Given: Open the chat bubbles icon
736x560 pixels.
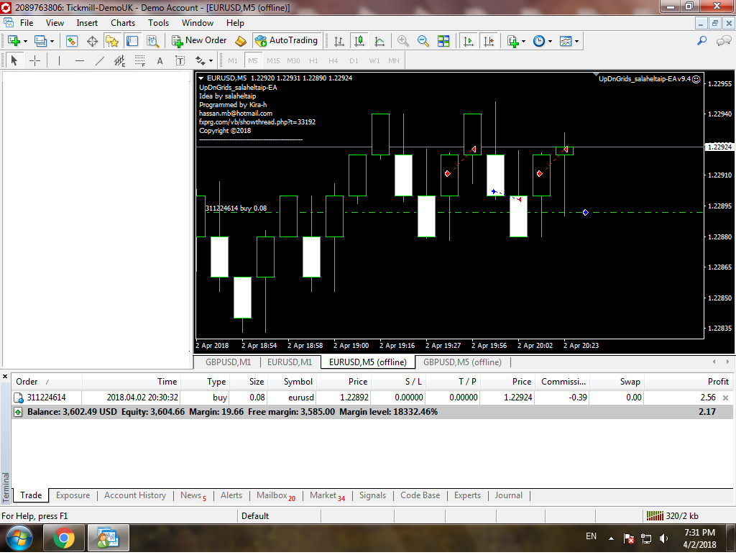Looking at the screenshot, I should tap(723, 41).
